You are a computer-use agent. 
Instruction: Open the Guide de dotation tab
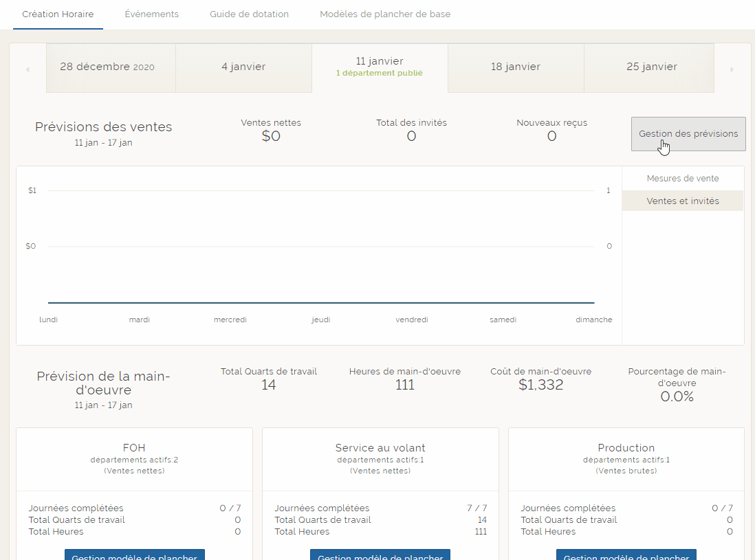249,14
